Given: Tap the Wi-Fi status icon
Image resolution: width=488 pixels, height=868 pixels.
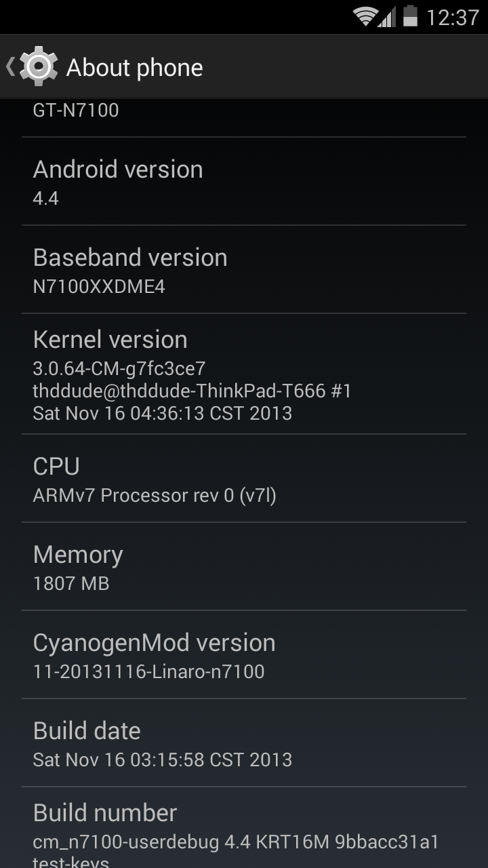Looking at the screenshot, I should pos(366,17).
